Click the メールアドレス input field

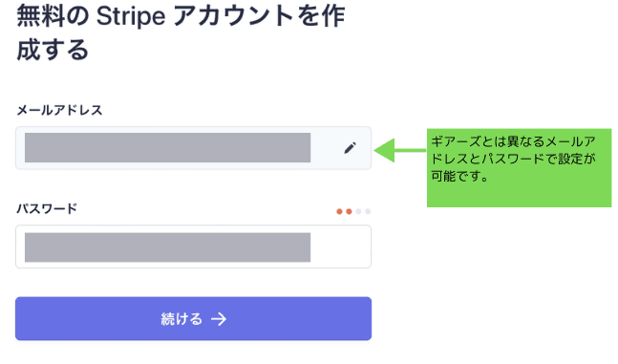pos(193,148)
